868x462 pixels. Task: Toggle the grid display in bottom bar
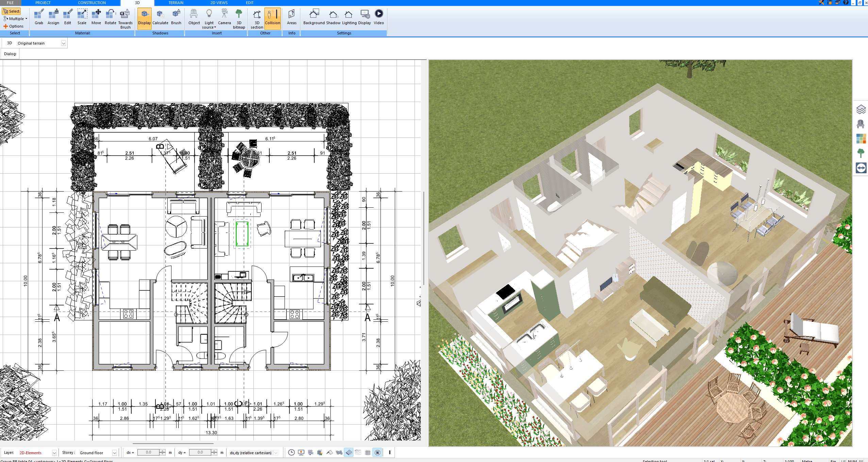pyautogui.click(x=368, y=452)
